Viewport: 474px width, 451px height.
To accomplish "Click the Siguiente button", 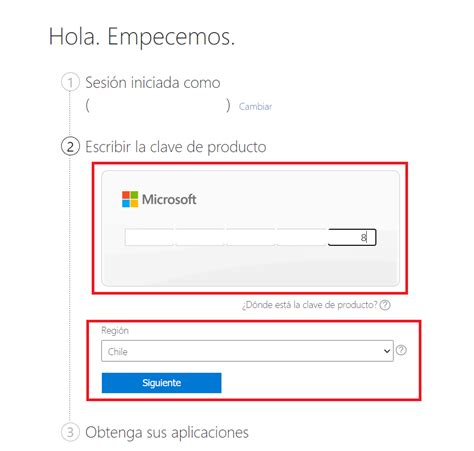I will (162, 383).
